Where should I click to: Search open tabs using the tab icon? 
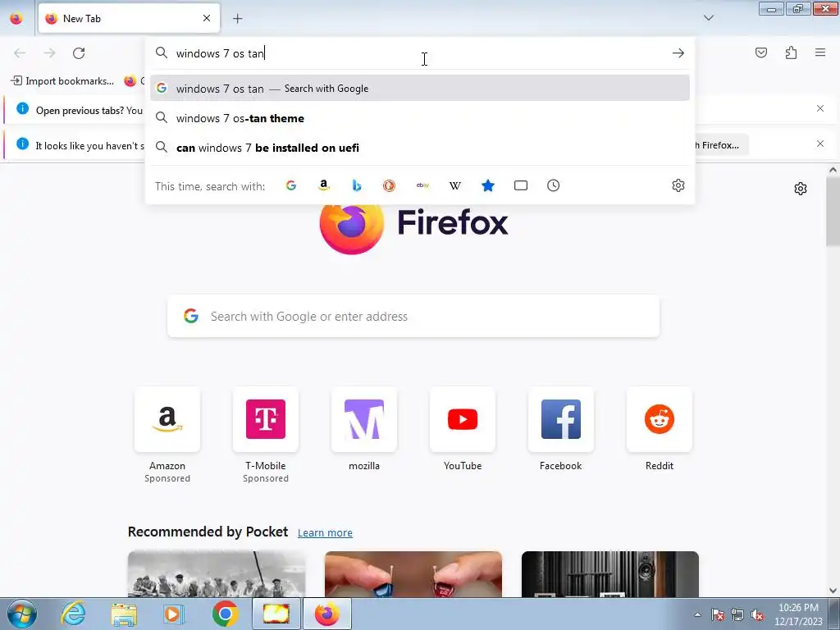point(521,185)
